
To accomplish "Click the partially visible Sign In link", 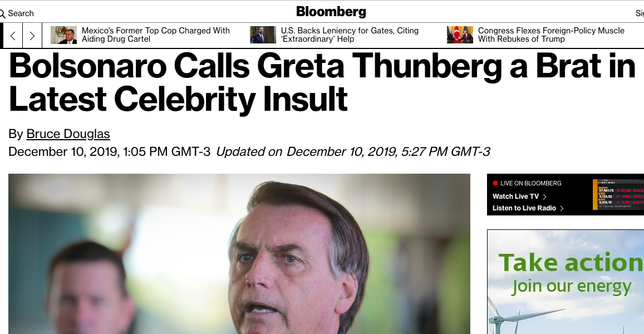I will 640,13.
